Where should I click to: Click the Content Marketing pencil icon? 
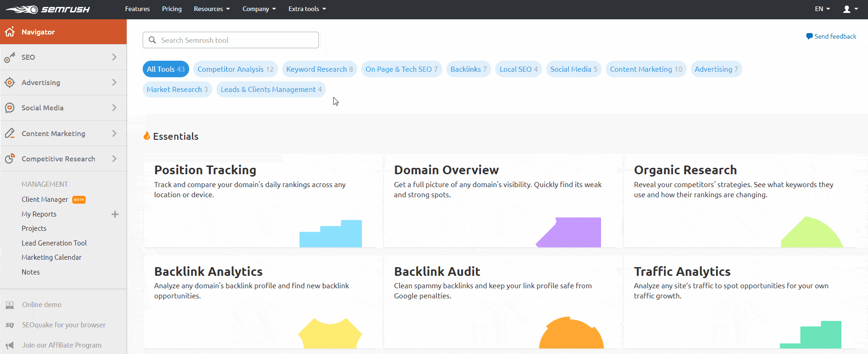click(x=10, y=133)
